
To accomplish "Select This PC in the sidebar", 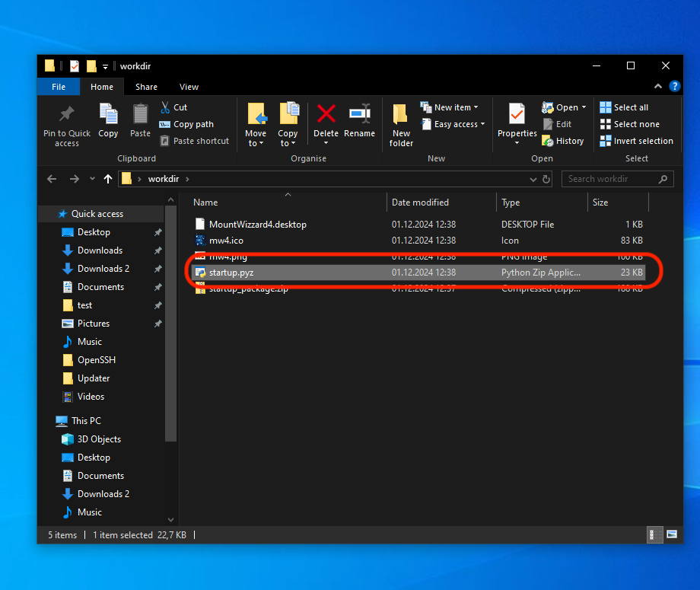I will (86, 421).
